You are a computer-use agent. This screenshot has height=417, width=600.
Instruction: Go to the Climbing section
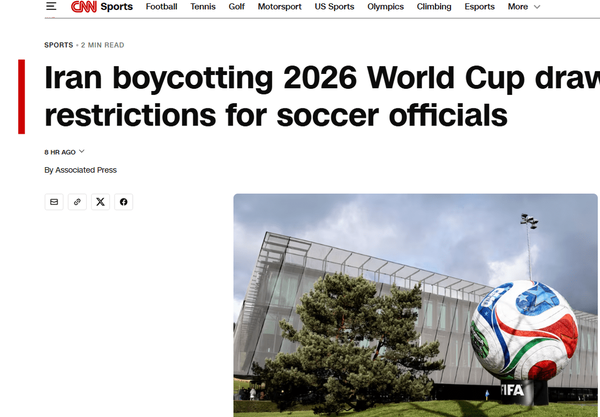(x=434, y=7)
